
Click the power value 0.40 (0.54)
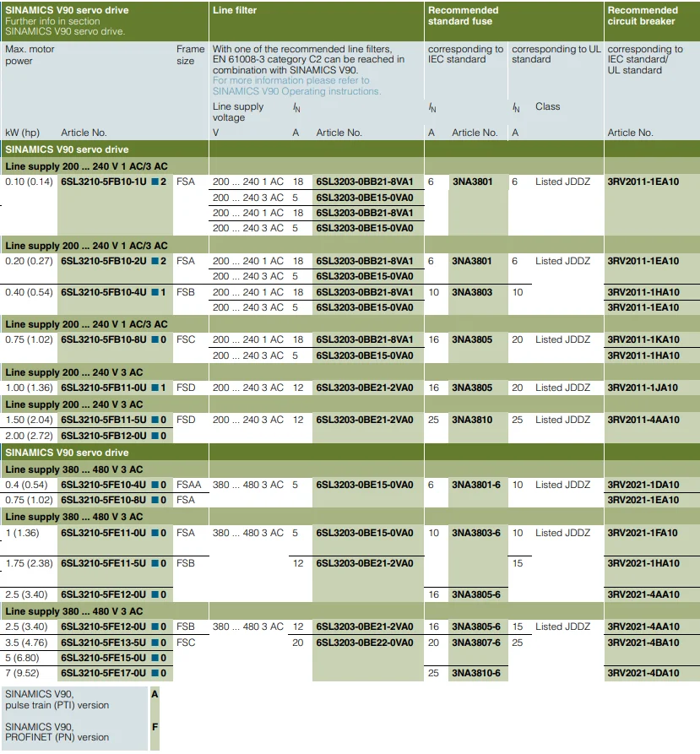[29, 292]
